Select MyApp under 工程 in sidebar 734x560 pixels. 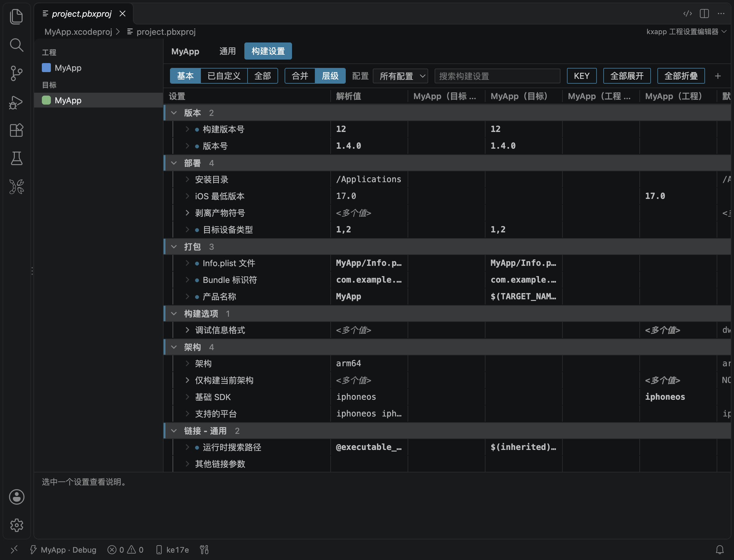(x=98, y=68)
